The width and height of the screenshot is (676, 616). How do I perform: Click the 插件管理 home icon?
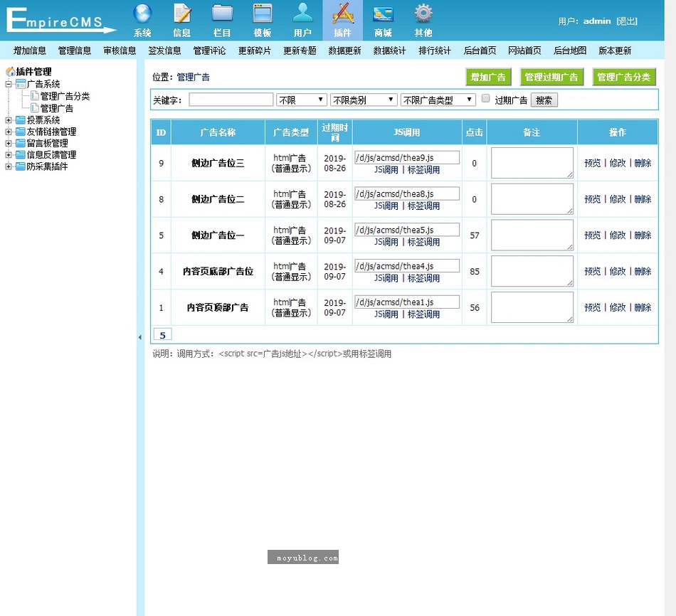11,72
